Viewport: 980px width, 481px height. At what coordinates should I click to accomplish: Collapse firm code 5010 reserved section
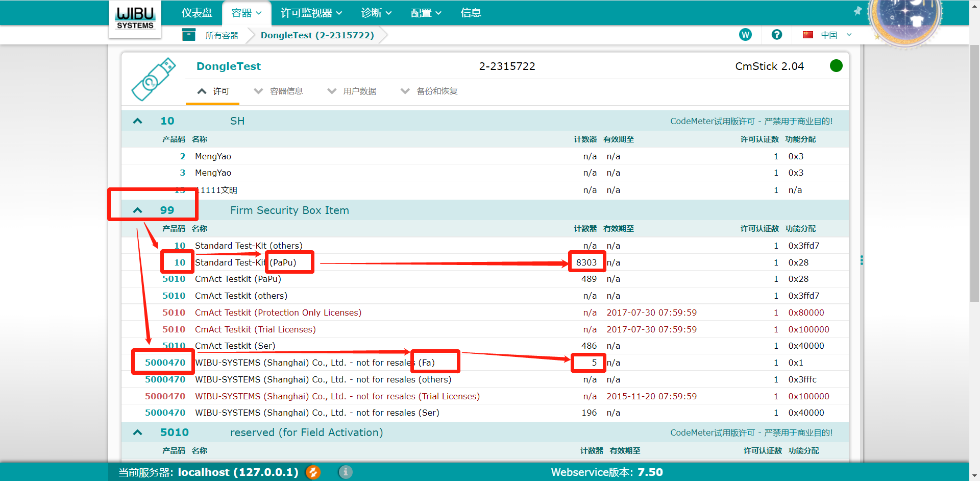pos(138,432)
